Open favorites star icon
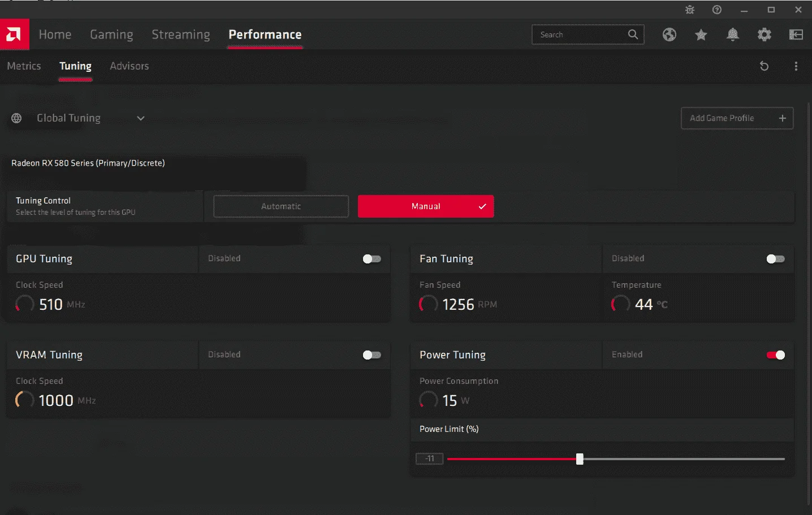Viewport: 812px width, 515px height. point(701,35)
